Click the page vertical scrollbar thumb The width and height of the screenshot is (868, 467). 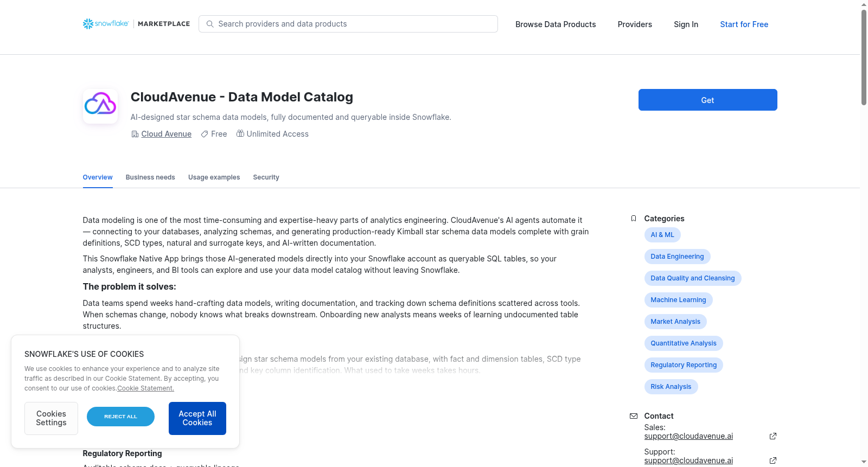(x=864, y=57)
